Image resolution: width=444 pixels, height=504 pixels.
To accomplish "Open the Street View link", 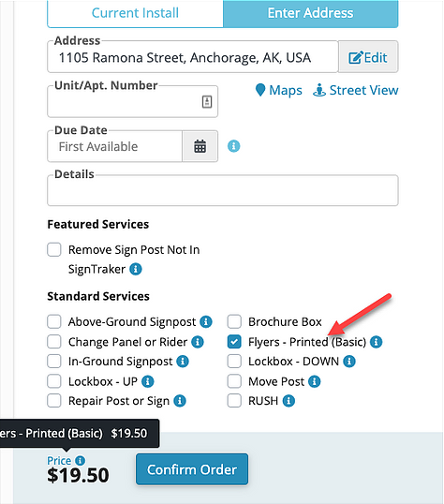I will point(355,90).
